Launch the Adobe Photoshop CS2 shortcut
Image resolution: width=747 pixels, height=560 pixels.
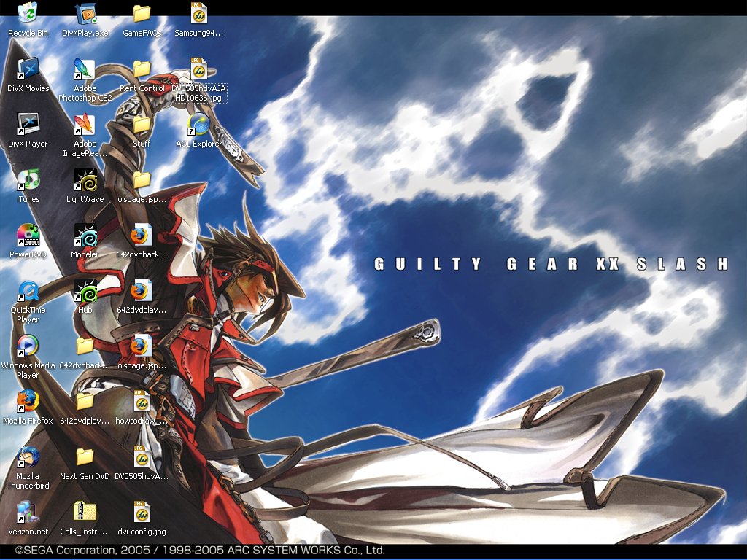point(85,69)
